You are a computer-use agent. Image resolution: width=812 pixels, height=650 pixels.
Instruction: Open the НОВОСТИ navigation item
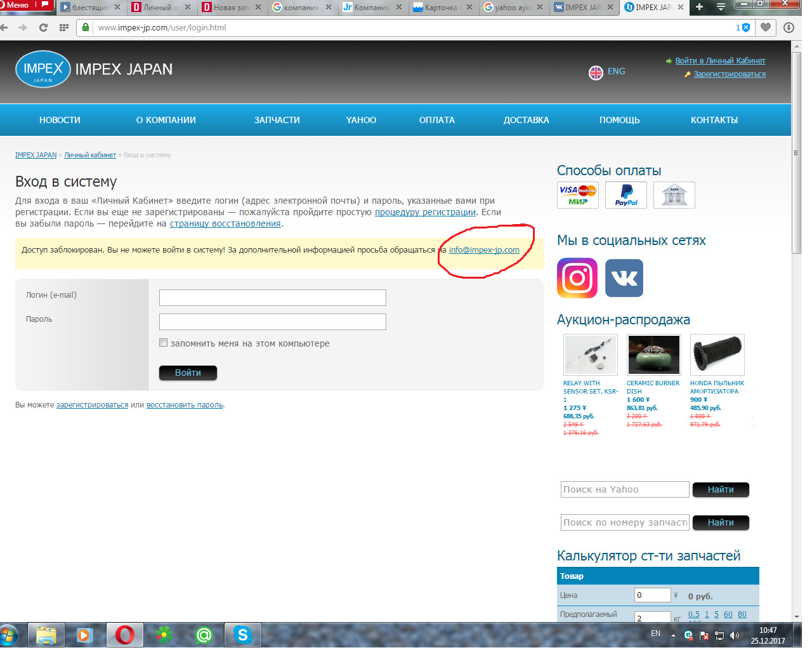pos(60,120)
